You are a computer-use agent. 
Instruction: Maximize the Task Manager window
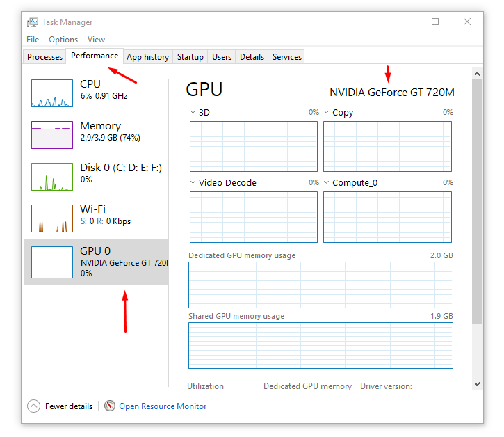coord(435,22)
